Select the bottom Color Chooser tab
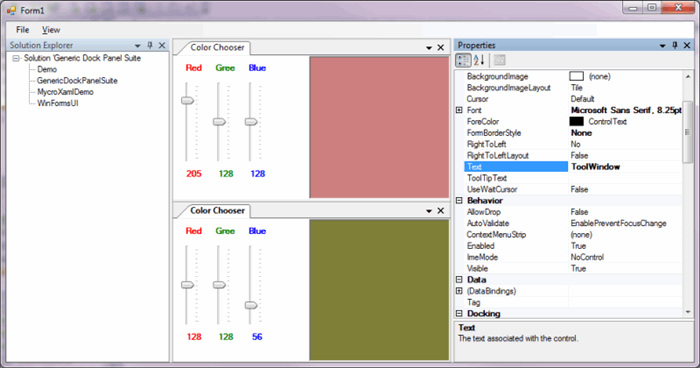The image size is (700, 368). pyautogui.click(x=217, y=210)
